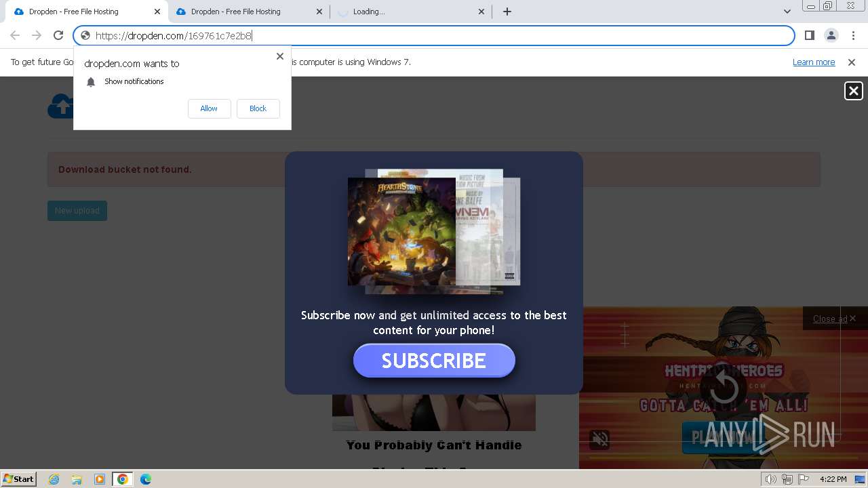868x488 pixels.
Task: Open File Explorer from taskbar
Action: click(77, 479)
